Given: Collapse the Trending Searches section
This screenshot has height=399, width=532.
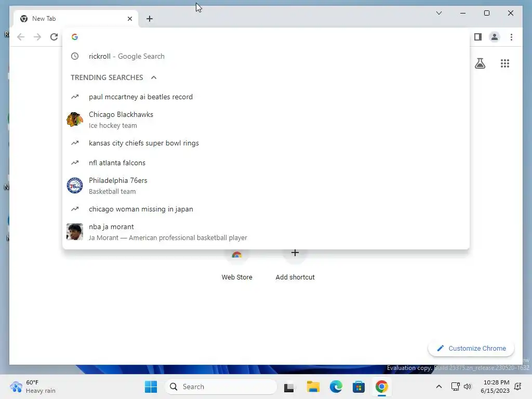Looking at the screenshot, I should pos(154,78).
